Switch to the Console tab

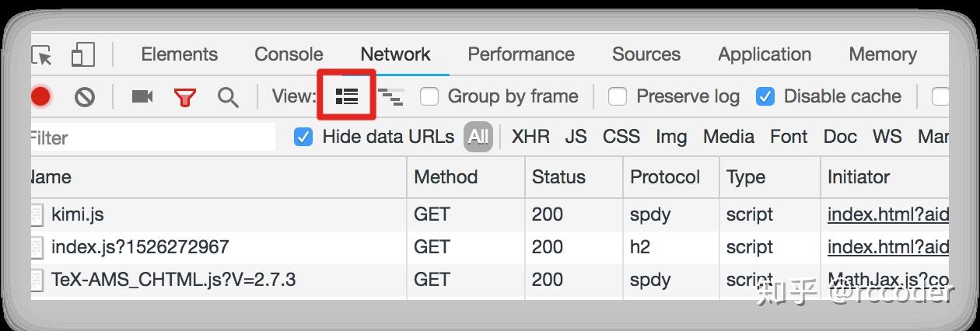point(289,54)
